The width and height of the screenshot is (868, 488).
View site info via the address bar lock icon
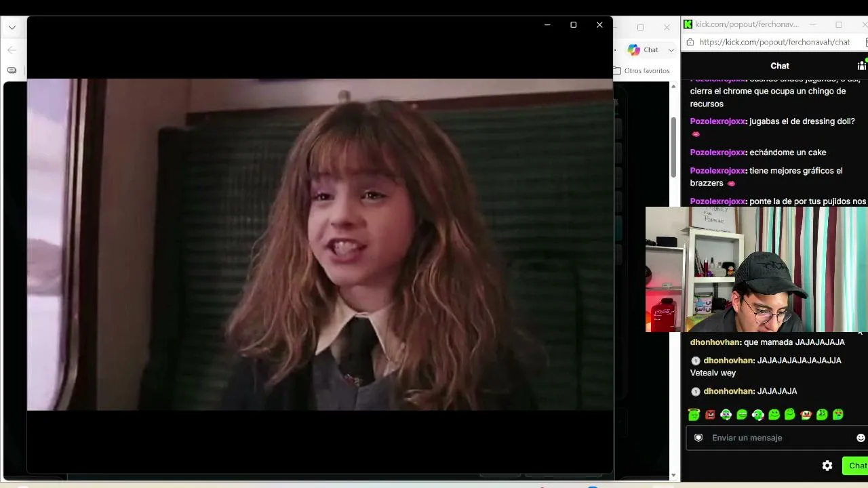690,42
